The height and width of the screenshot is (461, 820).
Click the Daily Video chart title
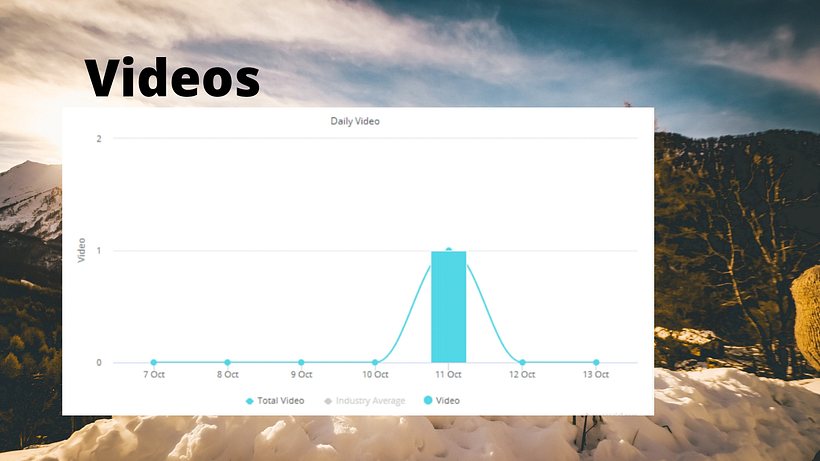355,121
